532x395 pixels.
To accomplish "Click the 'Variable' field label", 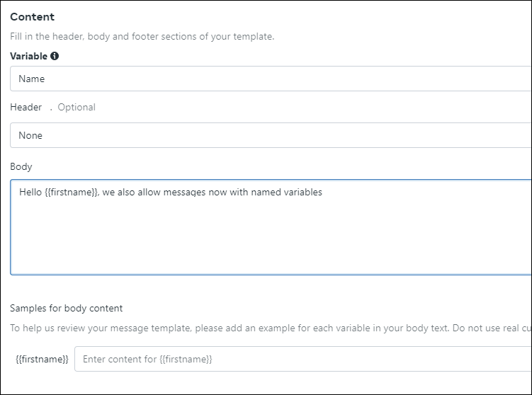I will pos(28,56).
